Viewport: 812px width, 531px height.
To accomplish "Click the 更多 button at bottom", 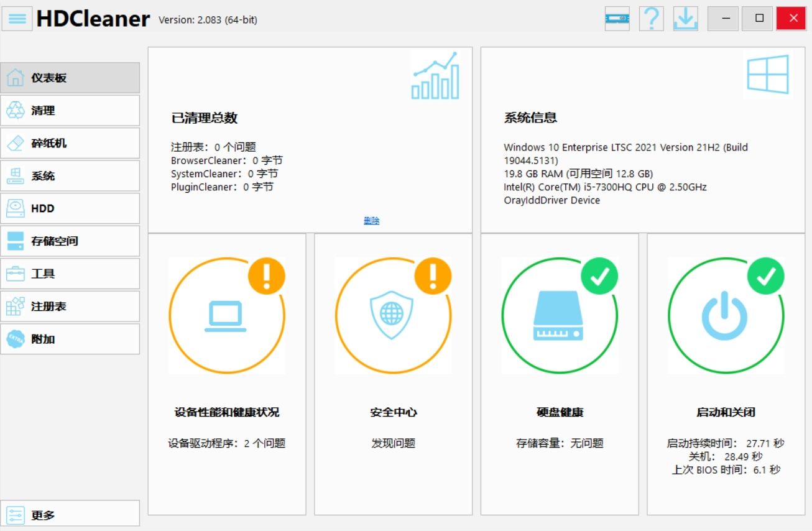I will [x=70, y=515].
